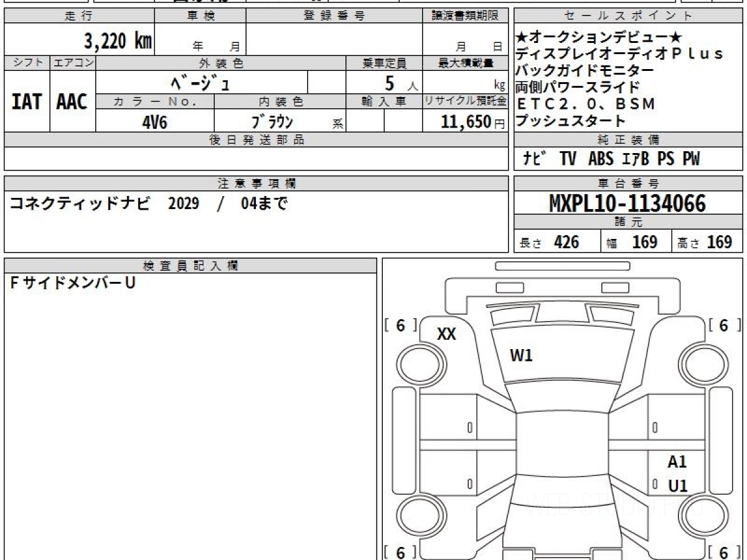Click the length value 426
Screen dimensions: 747x560
(x=566, y=242)
